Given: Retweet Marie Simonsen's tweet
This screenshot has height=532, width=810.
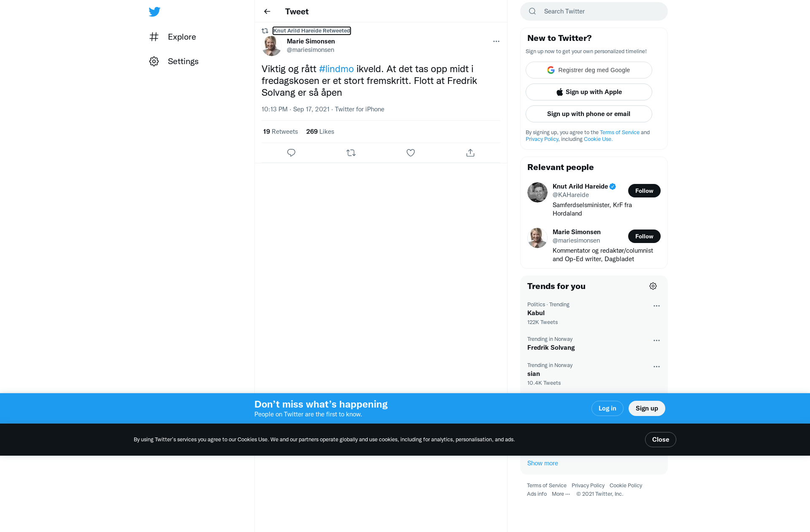Looking at the screenshot, I should point(351,153).
